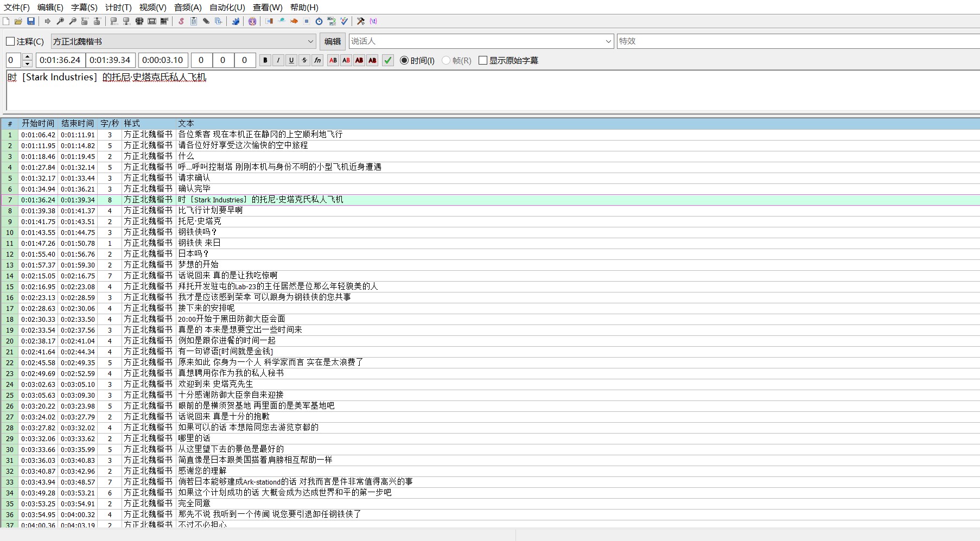Jump video to subtitle end icon
980x541 pixels.
tap(97, 21)
